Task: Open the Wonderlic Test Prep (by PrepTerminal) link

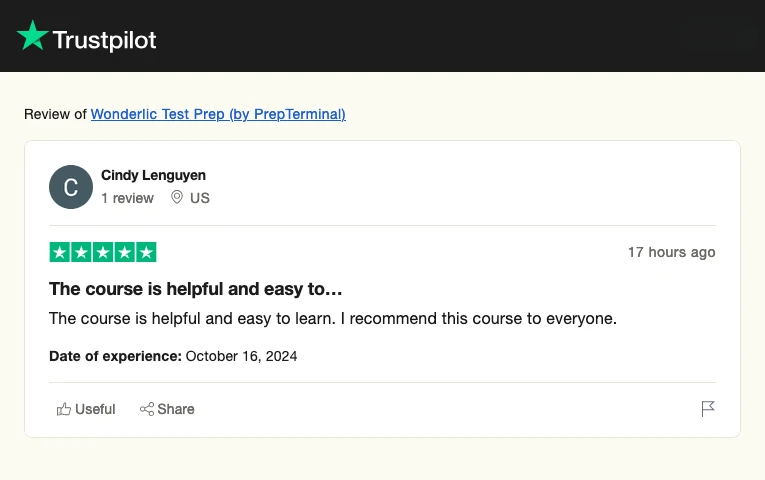Action: click(x=218, y=114)
